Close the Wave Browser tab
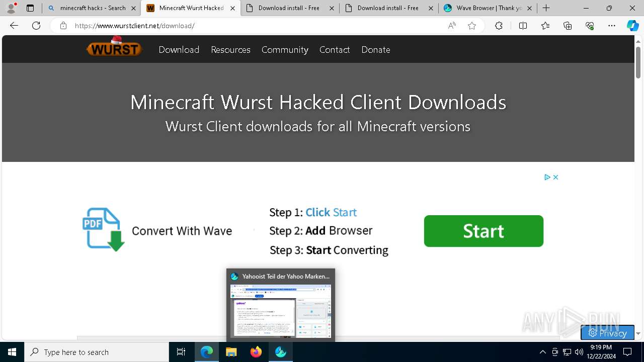Screen dimensions: 644x362 tap(529, 8)
